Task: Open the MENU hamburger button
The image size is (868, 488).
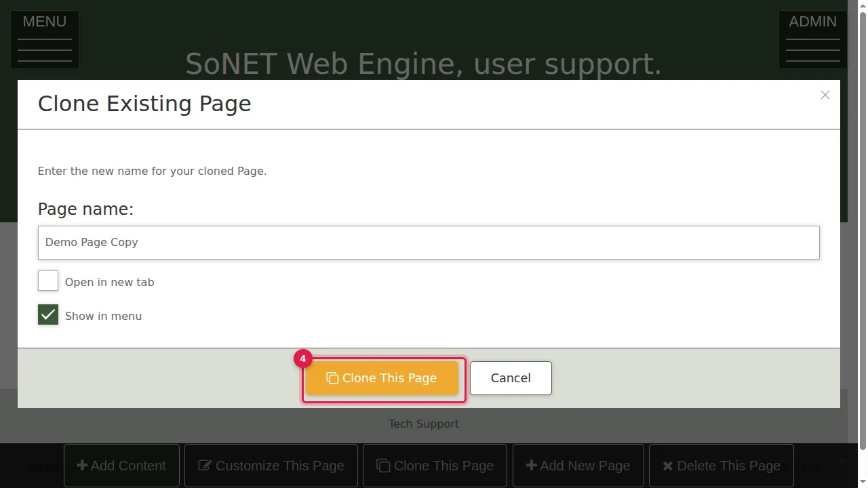Action: pos(45,39)
